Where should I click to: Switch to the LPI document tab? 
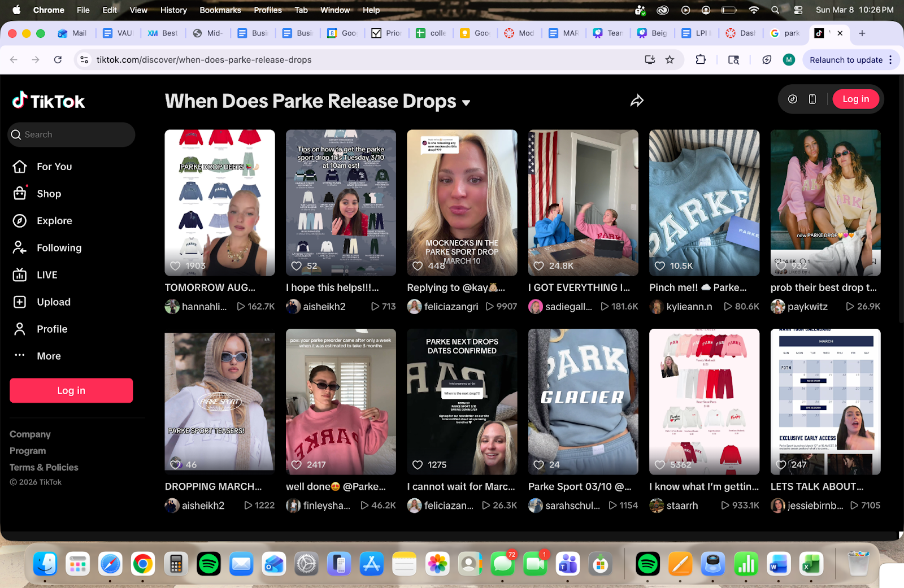(x=696, y=33)
